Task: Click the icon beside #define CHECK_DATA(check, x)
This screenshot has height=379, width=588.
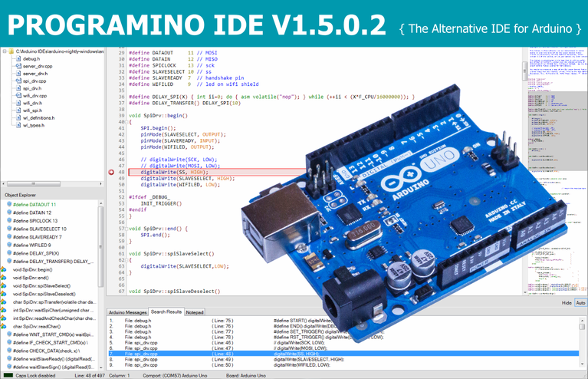Action: pyautogui.click(x=9, y=351)
